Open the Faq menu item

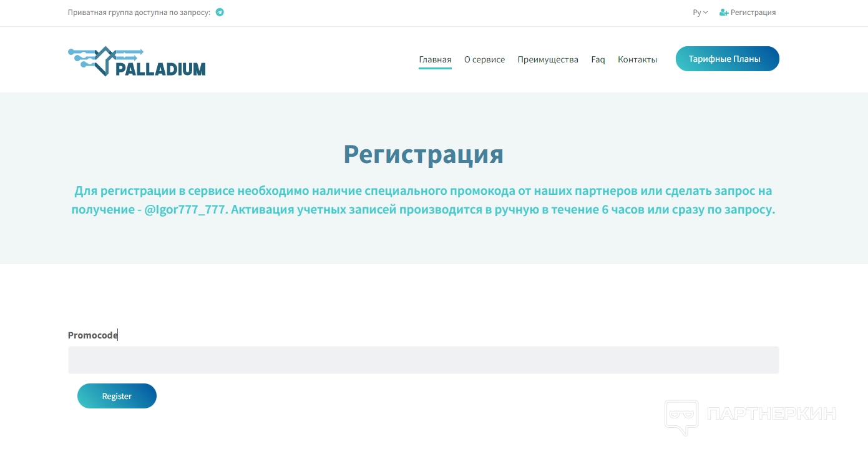[x=598, y=60]
